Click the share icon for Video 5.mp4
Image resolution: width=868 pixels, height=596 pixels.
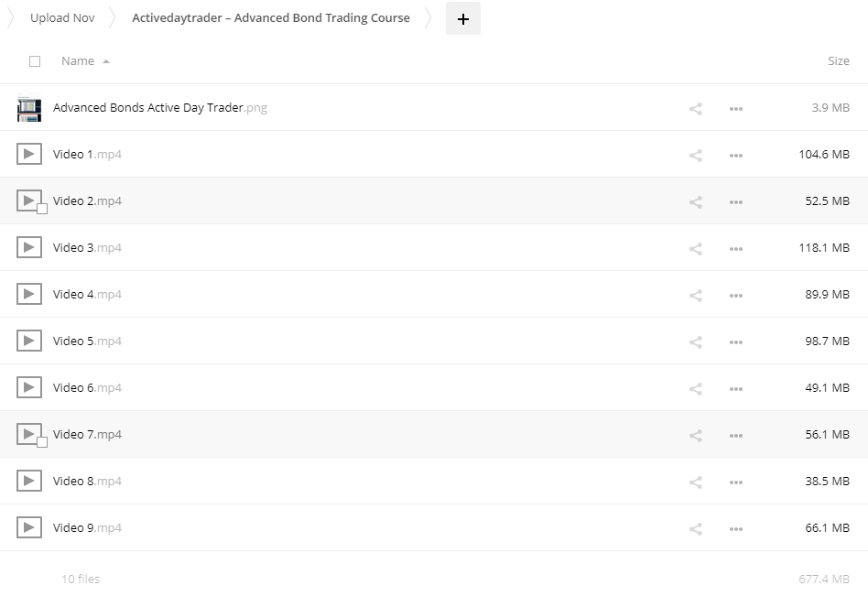tap(696, 341)
